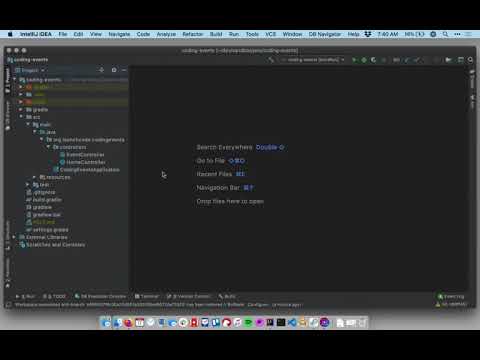Expand the resources folder
This screenshot has height=360, width=480.
click(x=34, y=177)
